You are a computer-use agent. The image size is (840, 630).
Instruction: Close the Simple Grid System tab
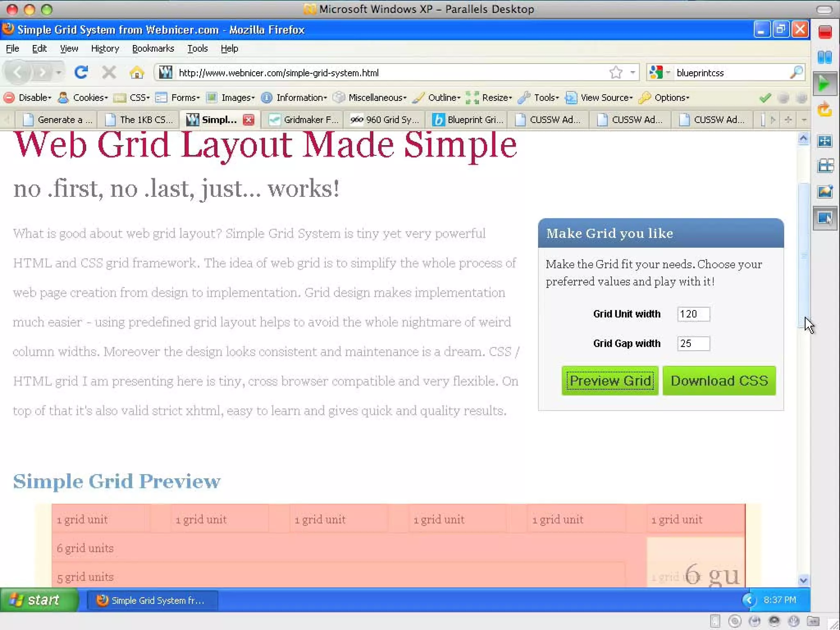[x=248, y=120]
